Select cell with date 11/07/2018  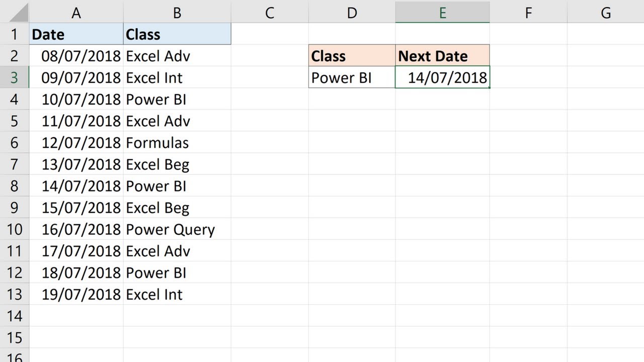point(76,121)
